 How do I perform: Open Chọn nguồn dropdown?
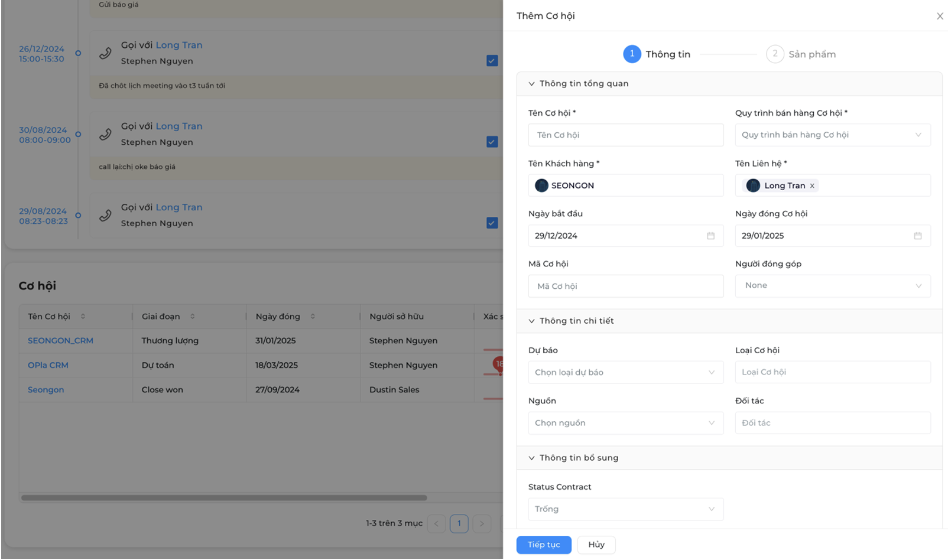point(626,423)
